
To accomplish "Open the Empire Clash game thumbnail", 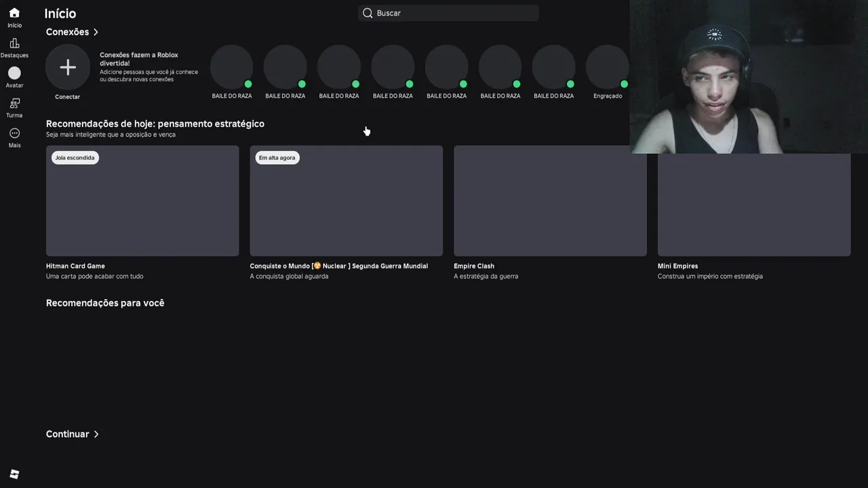I will coord(550,201).
